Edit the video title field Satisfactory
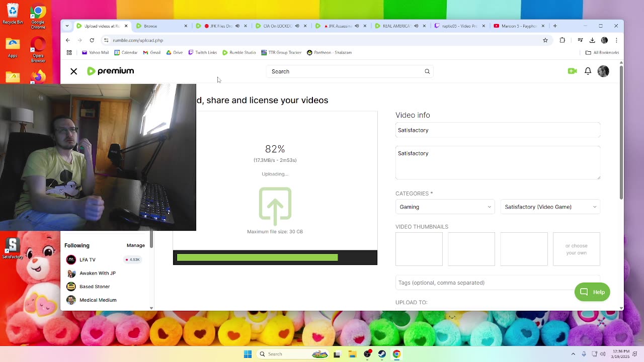The image size is (644, 362). point(498,130)
